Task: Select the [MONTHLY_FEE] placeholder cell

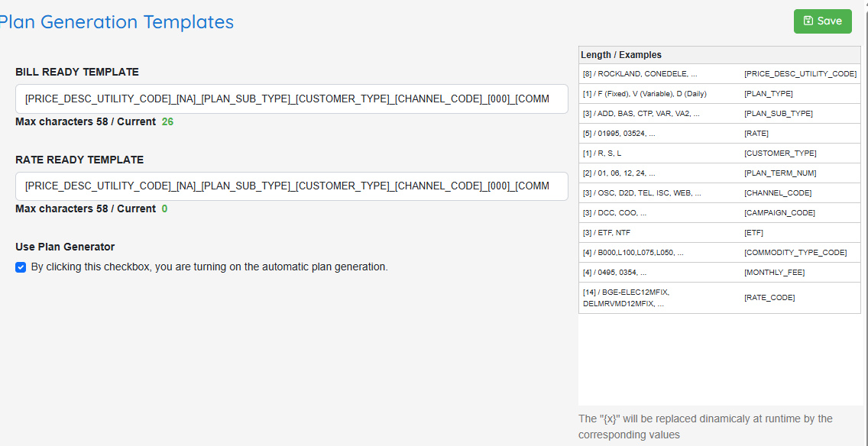Action: click(x=801, y=272)
